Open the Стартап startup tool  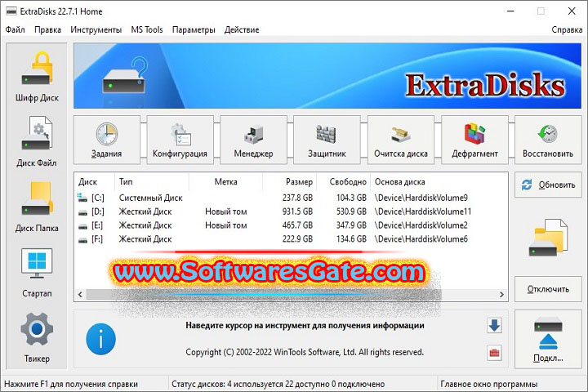(x=37, y=273)
